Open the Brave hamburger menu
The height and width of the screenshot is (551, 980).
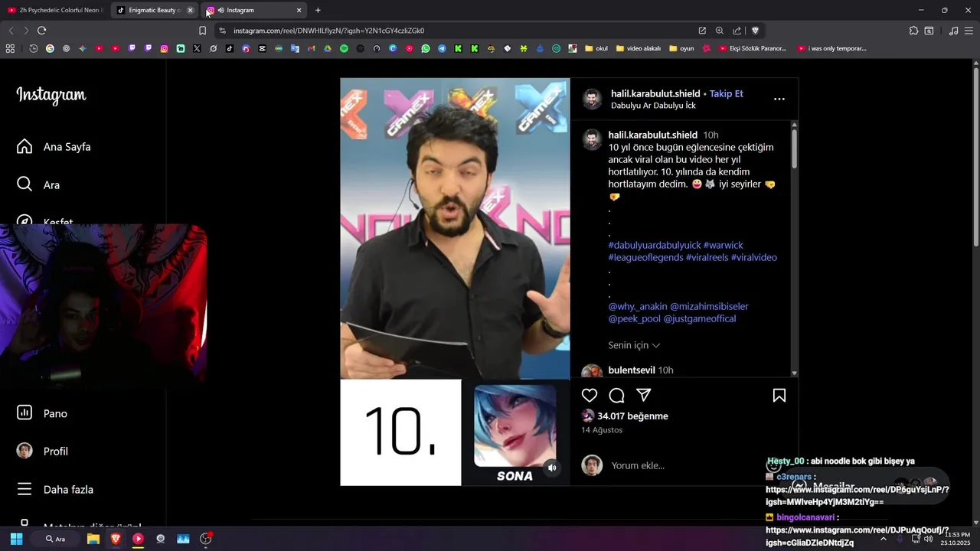tap(969, 31)
